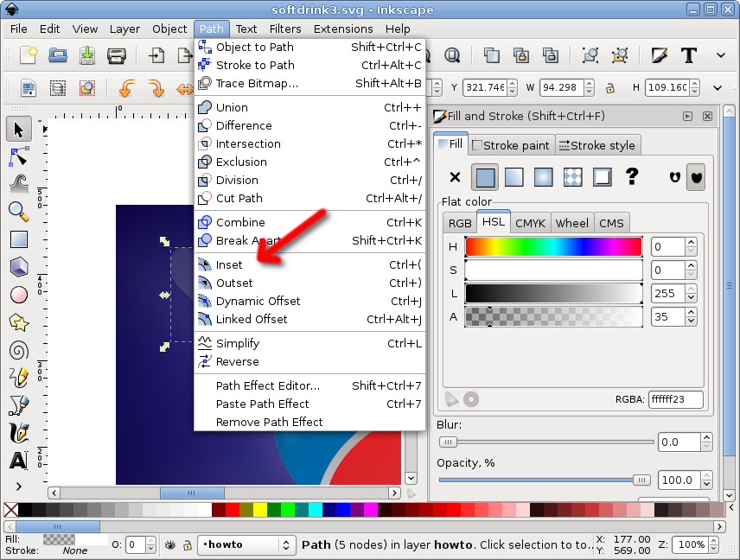The image size is (740, 560).
Task: Expand the commands toolbar overflow arrow
Action: pos(721,55)
